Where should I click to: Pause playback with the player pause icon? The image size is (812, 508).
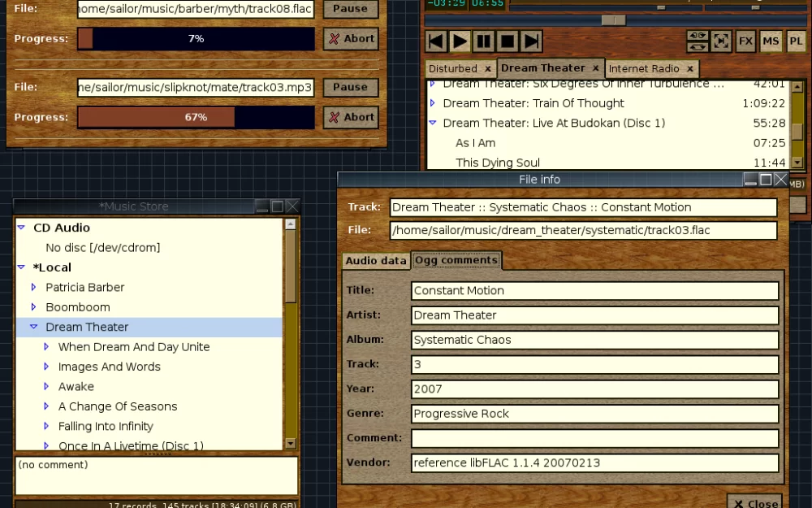484,41
